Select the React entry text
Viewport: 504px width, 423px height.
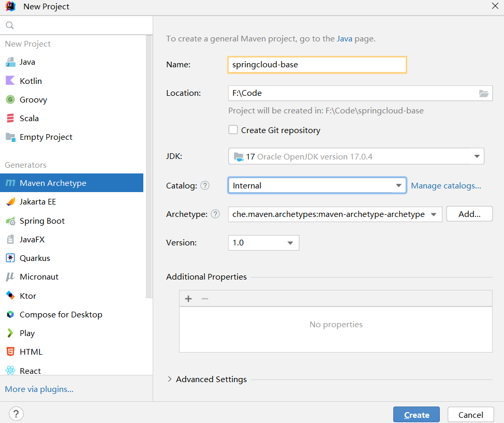point(30,371)
